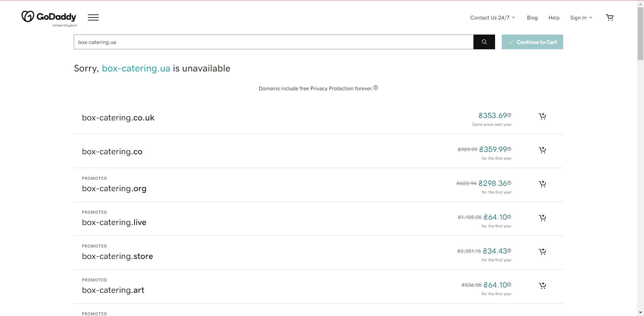
Task: Click info icon beside box-catering.art price
Action: click(509, 284)
